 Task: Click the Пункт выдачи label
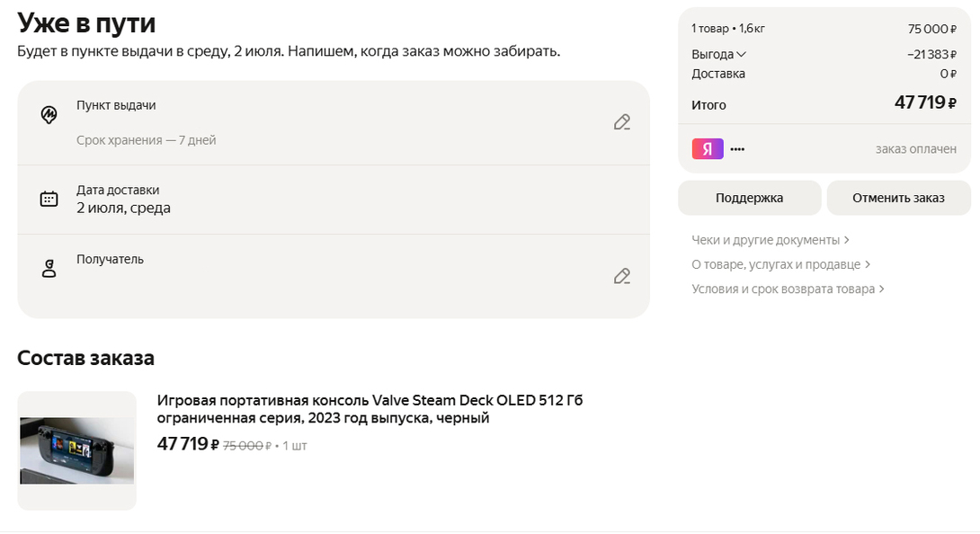pyautogui.click(x=116, y=105)
